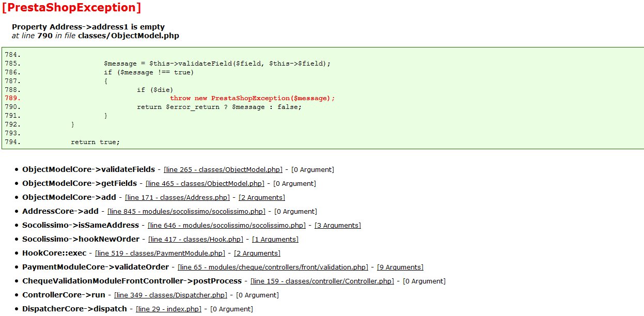
Task: Click ChequeValidationModuleFrontController->postProcess entry name
Action: click(x=132, y=281)
